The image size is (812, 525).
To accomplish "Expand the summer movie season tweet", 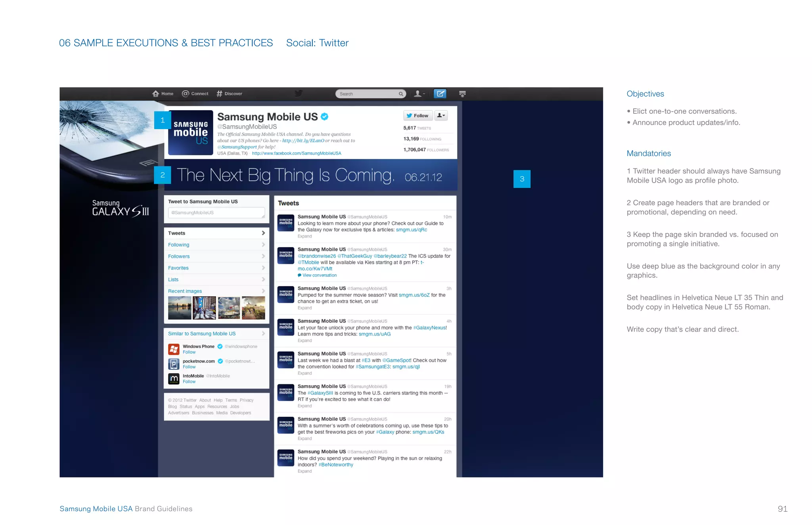I will pos(304,308).
